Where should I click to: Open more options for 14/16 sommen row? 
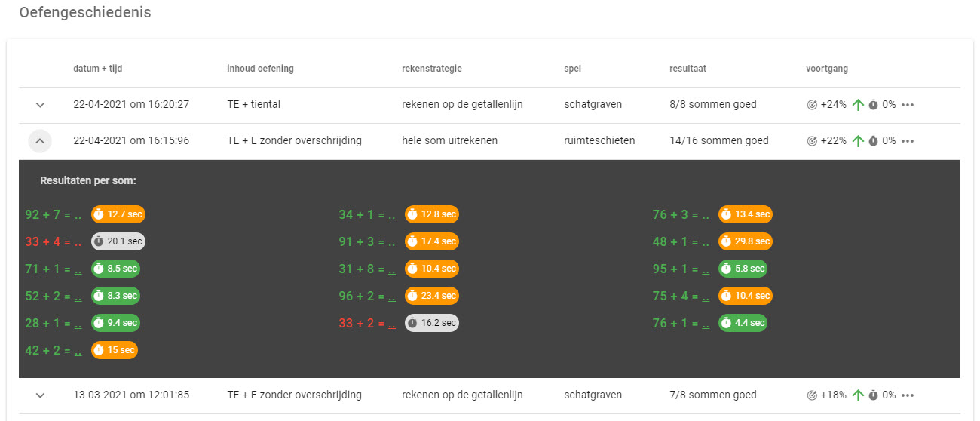(x=908, y=140)
